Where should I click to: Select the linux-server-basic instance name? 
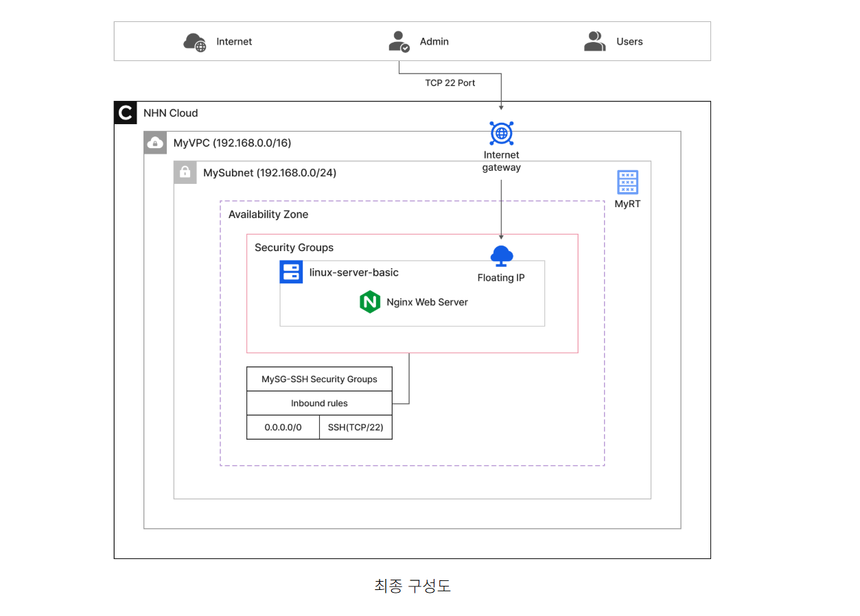coord(354,272)
